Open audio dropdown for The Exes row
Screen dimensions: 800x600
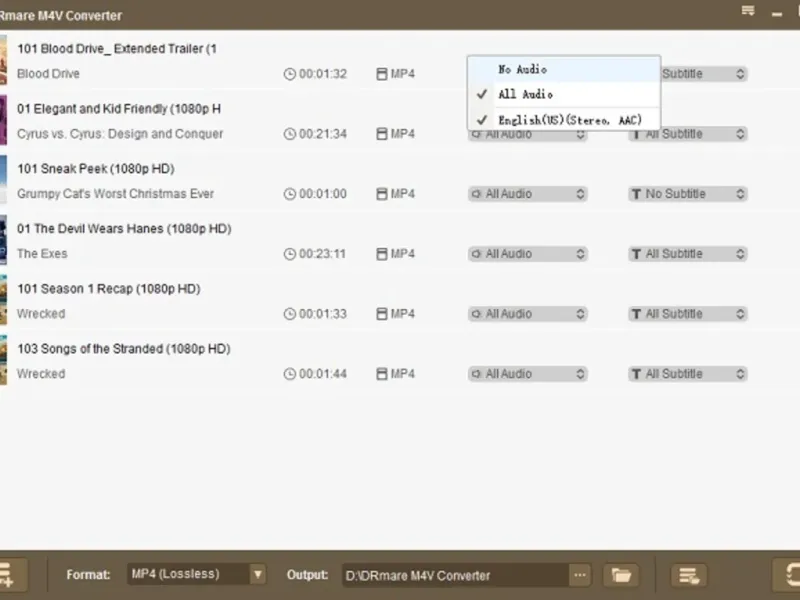(528, 254)
